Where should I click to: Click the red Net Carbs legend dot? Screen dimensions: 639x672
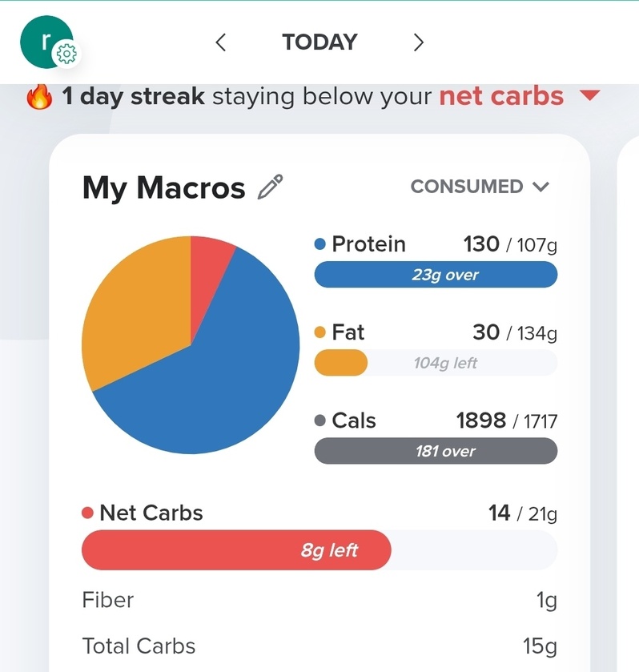tap(87, 513)
